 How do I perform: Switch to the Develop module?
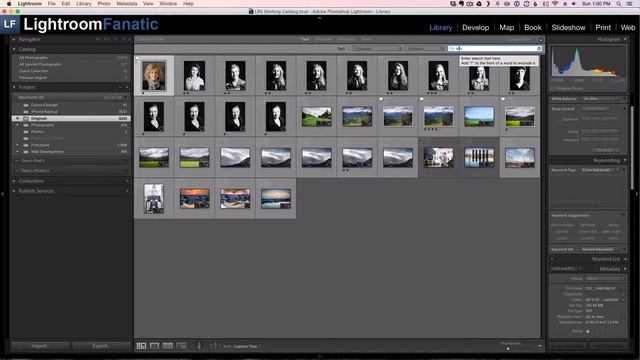476,27
